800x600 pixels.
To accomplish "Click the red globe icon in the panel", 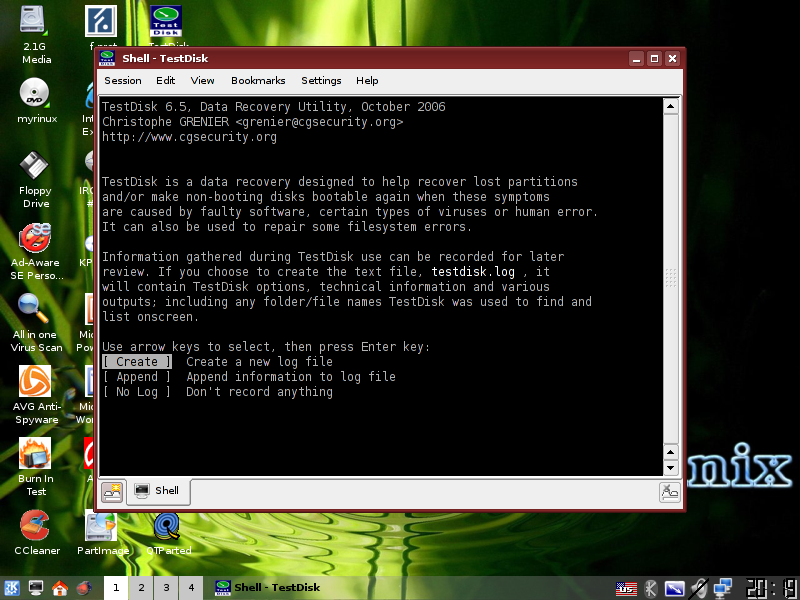I will (x=84, y=588).
